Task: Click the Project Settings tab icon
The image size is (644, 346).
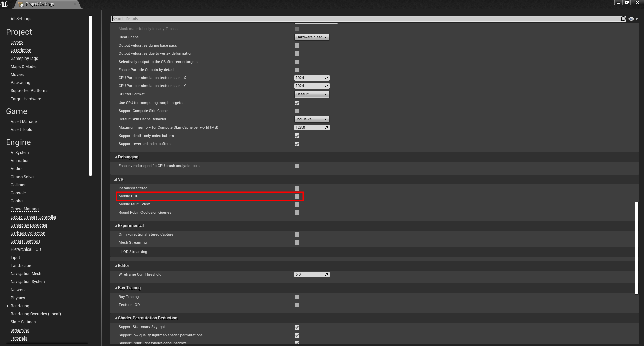Action: (21, 4)
